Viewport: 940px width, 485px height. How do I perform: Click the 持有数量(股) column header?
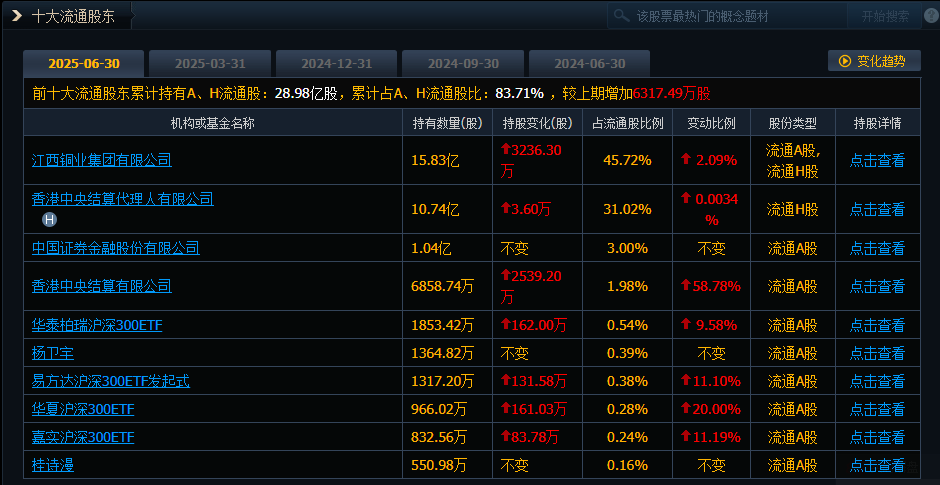[x=448, y=124]
